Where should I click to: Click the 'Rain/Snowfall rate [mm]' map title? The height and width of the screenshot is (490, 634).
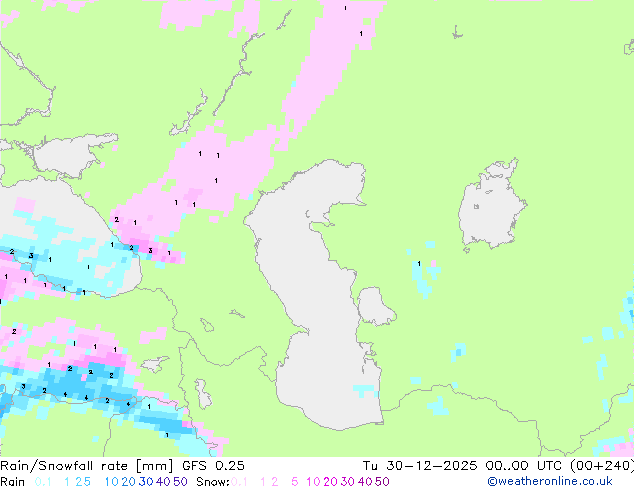pyautogui.click(x=87, y=466)
